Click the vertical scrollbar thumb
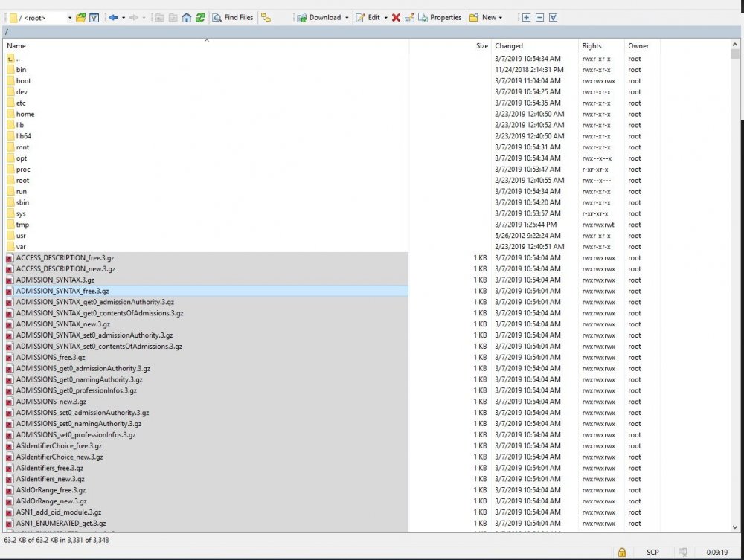 click(735, 53)
